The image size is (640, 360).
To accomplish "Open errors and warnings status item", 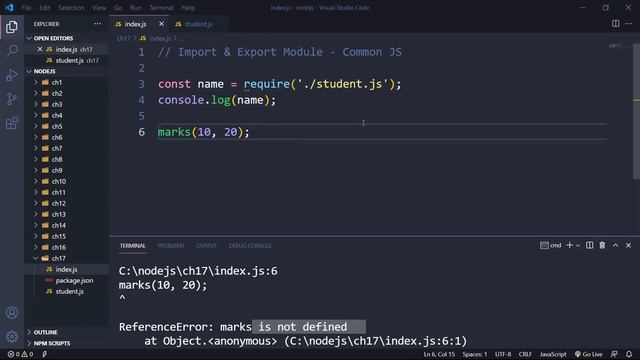I will point(20,354).
